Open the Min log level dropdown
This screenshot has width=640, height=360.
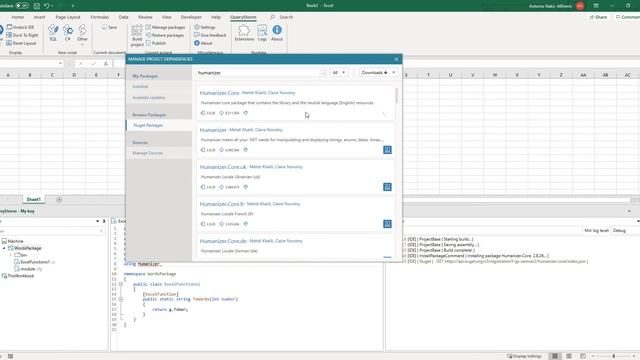[624, 231]
